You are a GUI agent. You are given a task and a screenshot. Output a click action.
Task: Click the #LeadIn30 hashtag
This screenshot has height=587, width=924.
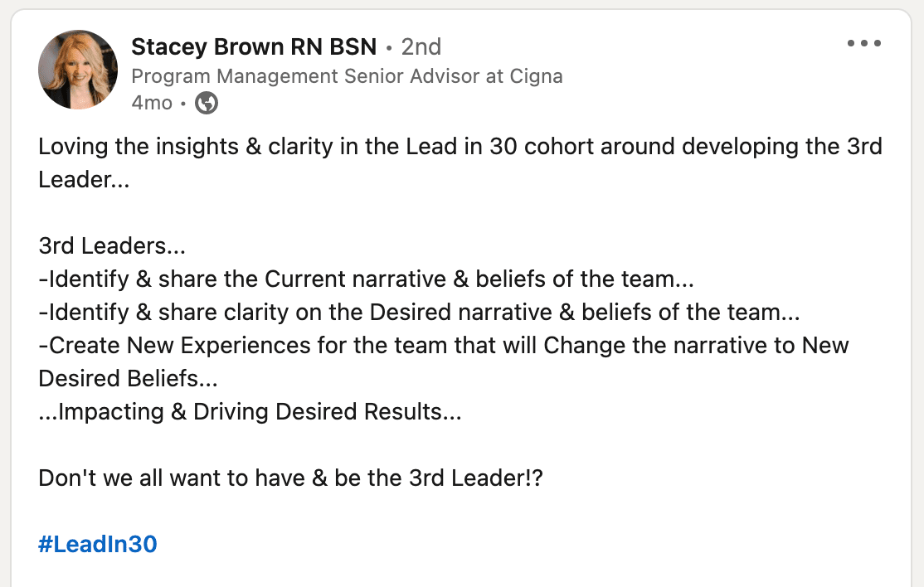tap(98, 544)
